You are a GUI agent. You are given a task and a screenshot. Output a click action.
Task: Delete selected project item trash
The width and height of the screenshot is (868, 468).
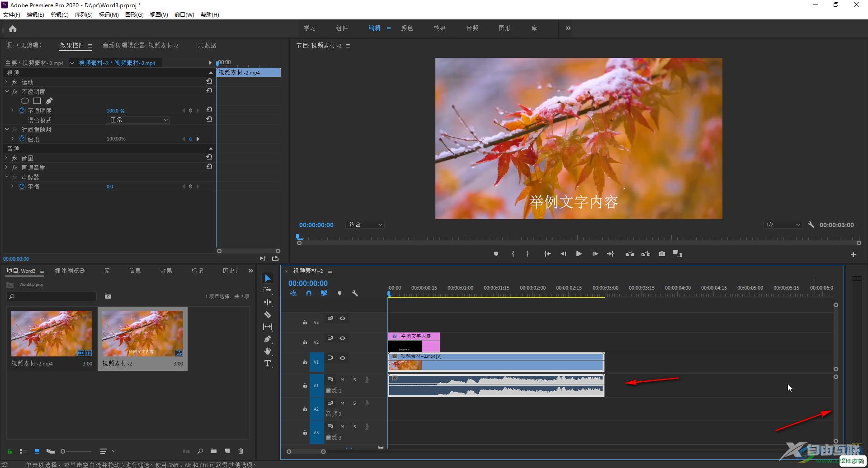click(241, 451)
